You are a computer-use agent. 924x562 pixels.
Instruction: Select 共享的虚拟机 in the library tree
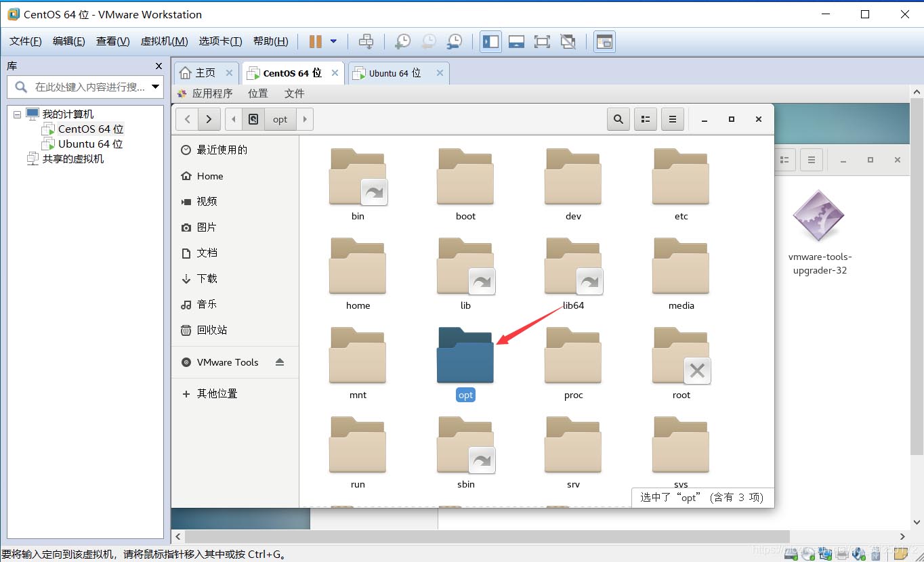(x=73, y=158)
